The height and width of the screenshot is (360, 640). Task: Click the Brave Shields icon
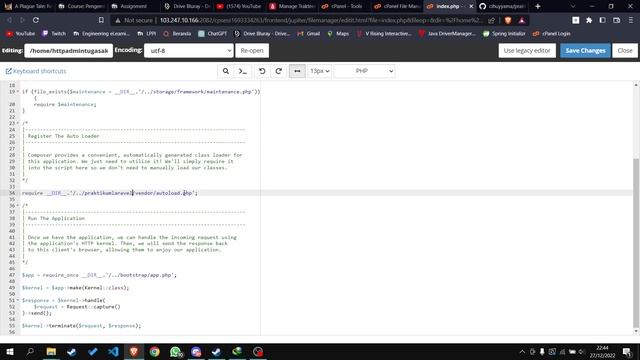pyautogui.click(x=508, y=20)
